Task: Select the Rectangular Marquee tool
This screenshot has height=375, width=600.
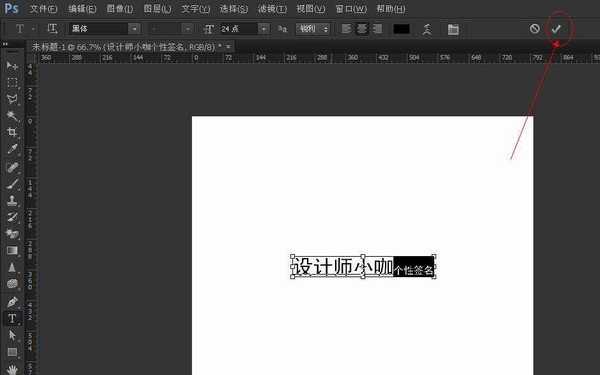Action: tap(12, 83)
